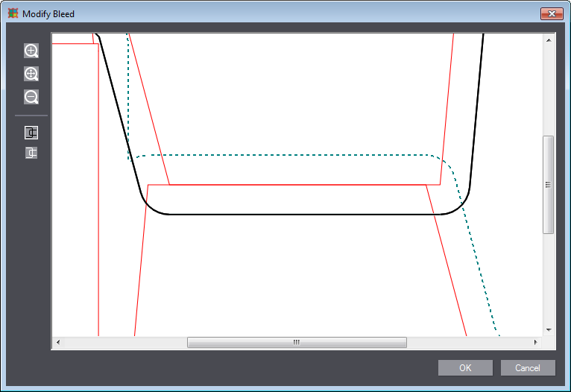Click the Modify Bleed title bar app icon
This screenshot has height=392, width=571.
click(x=13, y=13)
